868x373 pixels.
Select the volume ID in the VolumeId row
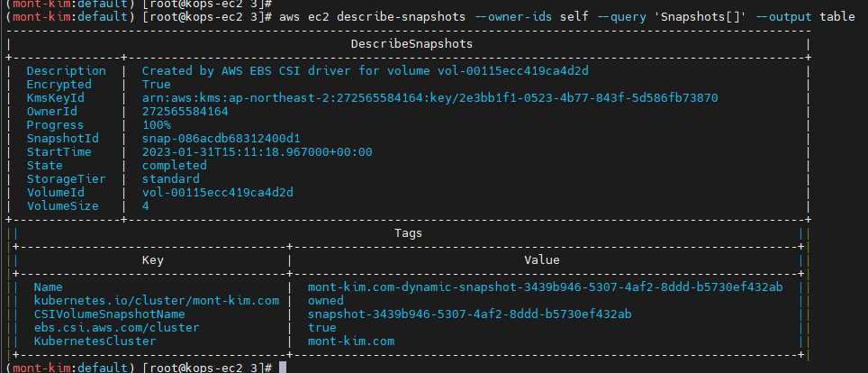click(x=219, y=193)
